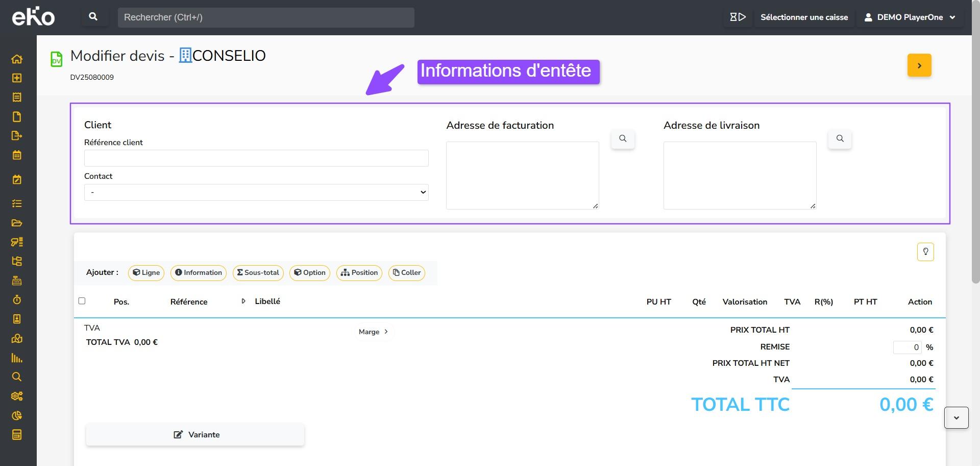980x466 pixels.
Task: Expand the Marge details
Action: tap(374, 332)
